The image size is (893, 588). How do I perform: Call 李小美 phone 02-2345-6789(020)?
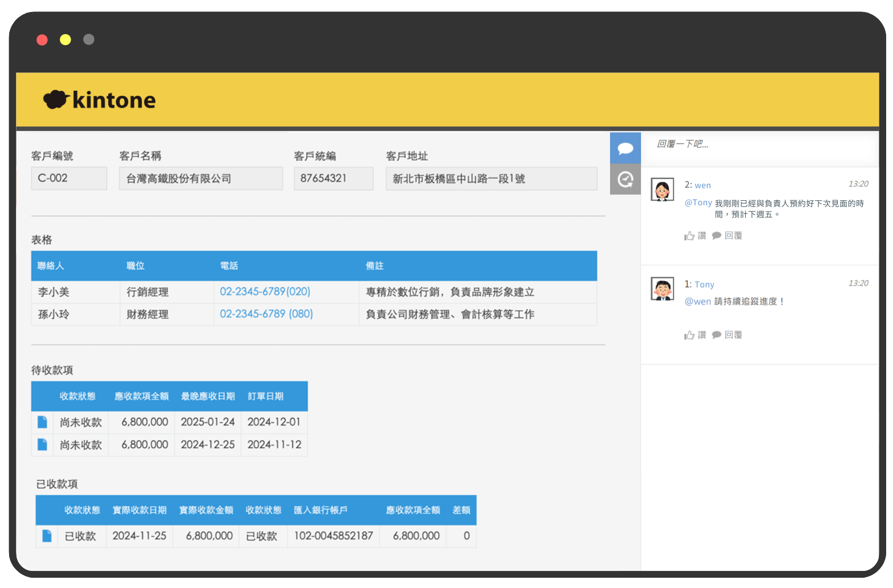coord(265,291)
